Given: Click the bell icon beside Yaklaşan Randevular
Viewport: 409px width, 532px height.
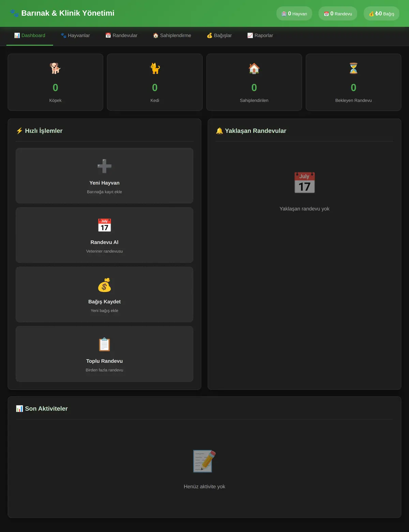Looking at the screenshot, I should (219, 131).
